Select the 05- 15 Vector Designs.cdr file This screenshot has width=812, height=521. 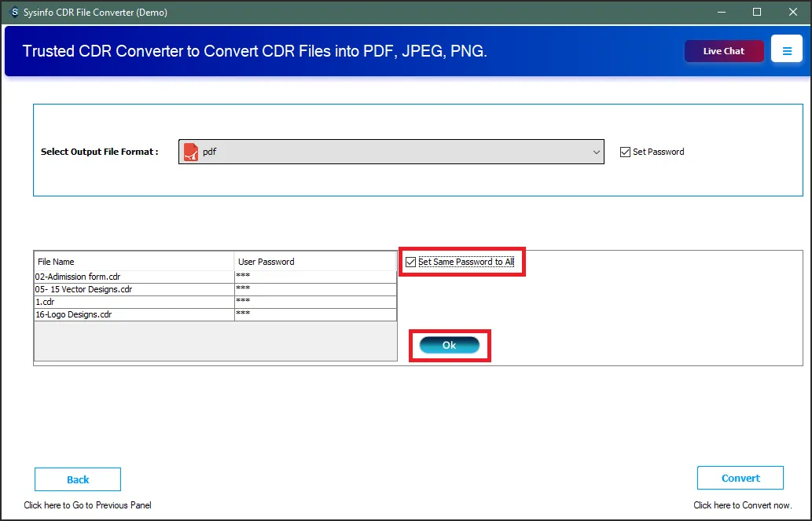134,289
